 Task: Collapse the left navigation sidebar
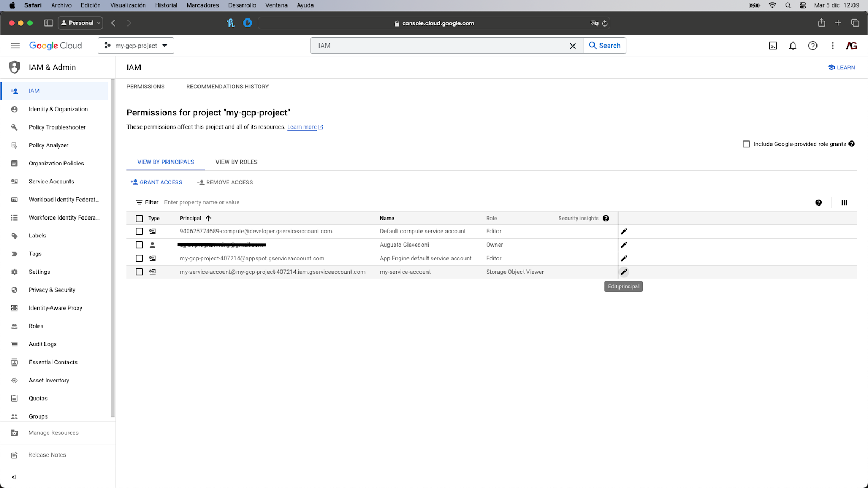click(14, 477)
